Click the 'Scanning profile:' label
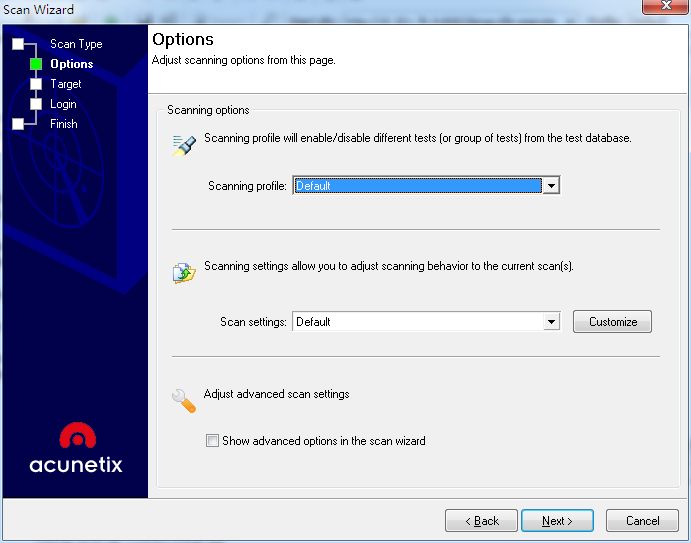The width and height of the screenshot is (691, 543). click(x=247, y=186)
